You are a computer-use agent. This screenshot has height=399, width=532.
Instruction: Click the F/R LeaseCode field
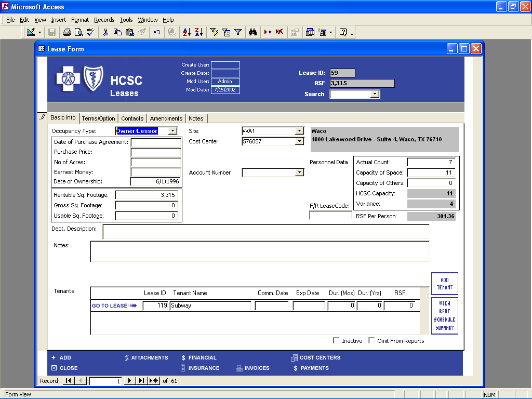(330, 215)
